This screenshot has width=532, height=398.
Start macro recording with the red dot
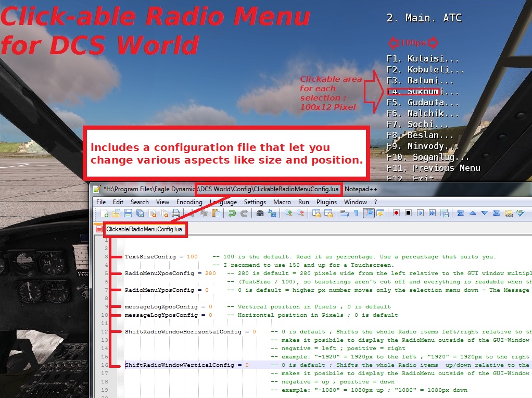[396, 213]
